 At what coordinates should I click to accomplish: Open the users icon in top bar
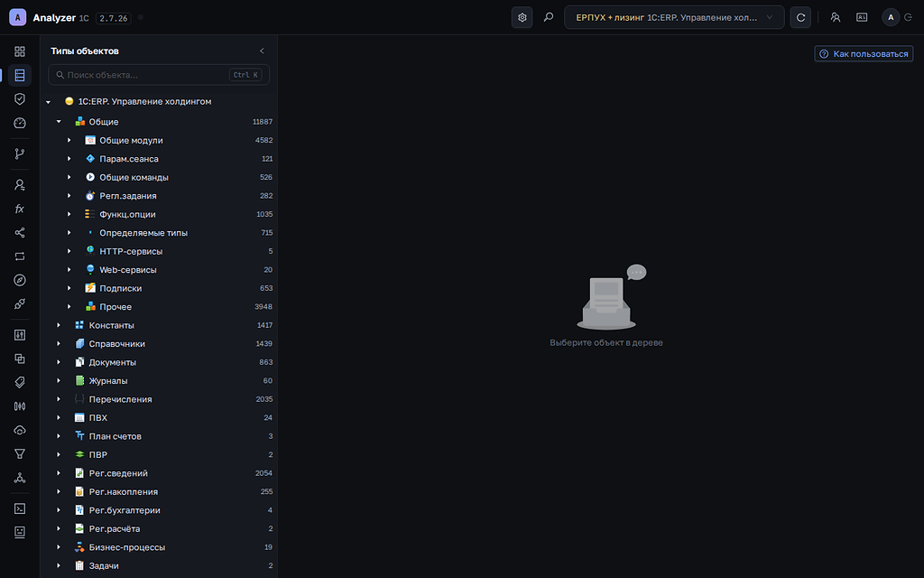pos(835,18)
